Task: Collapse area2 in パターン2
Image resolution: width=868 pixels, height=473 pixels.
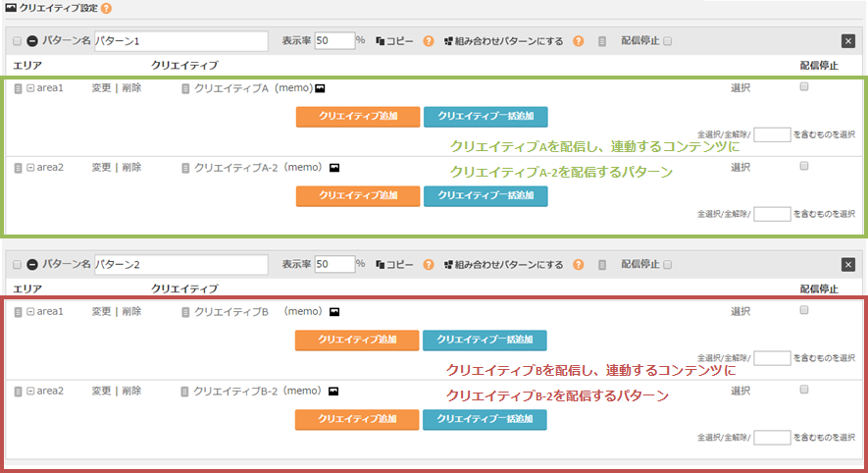Action: (x=30, y=391)
